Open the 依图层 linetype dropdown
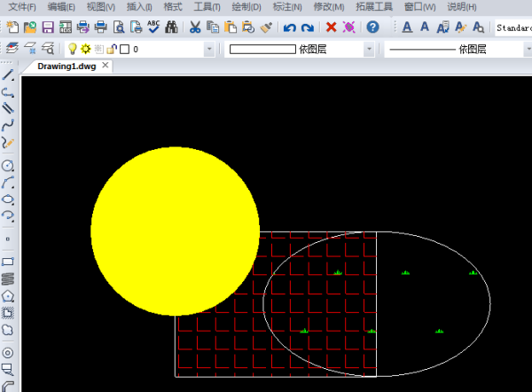Image resolution: width=532 pixels, height=392 pixels. [528, 50]
